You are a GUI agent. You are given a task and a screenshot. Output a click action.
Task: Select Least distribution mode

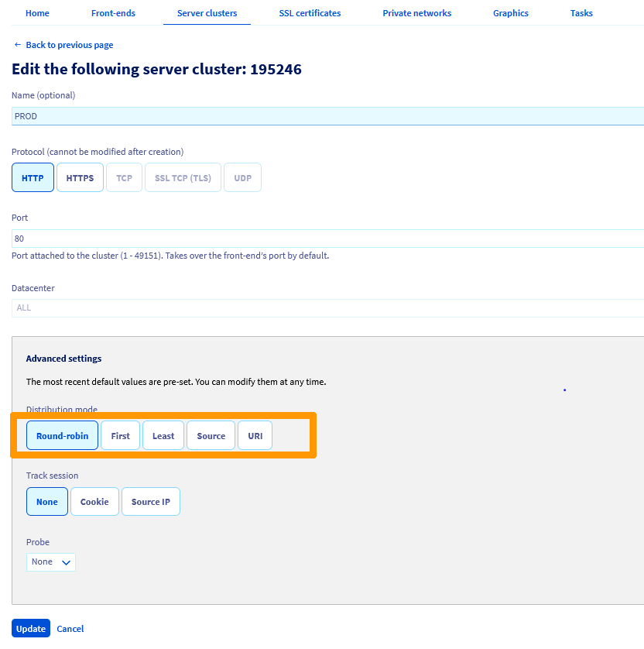163,436
